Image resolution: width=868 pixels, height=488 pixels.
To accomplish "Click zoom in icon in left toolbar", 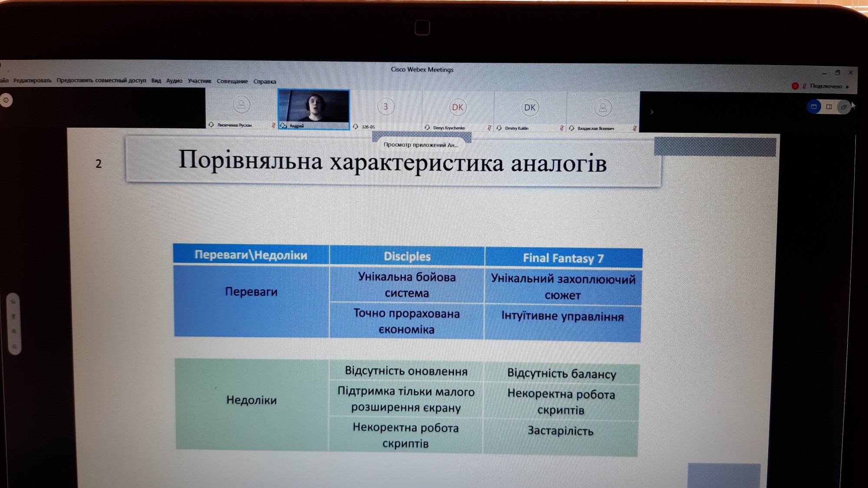I will (14, 332).
